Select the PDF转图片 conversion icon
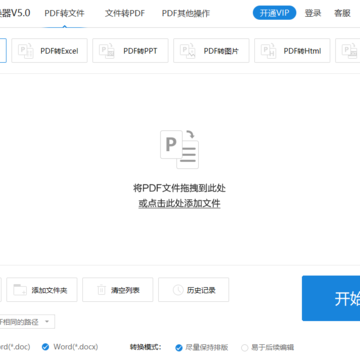The image size is (360, 360). (x=188, y=51)
